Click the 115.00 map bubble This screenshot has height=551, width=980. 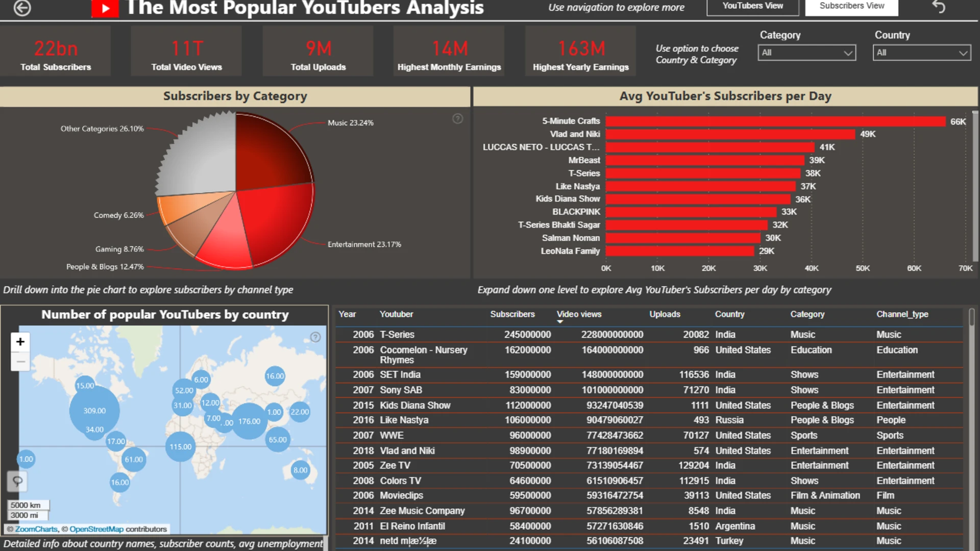181,446
